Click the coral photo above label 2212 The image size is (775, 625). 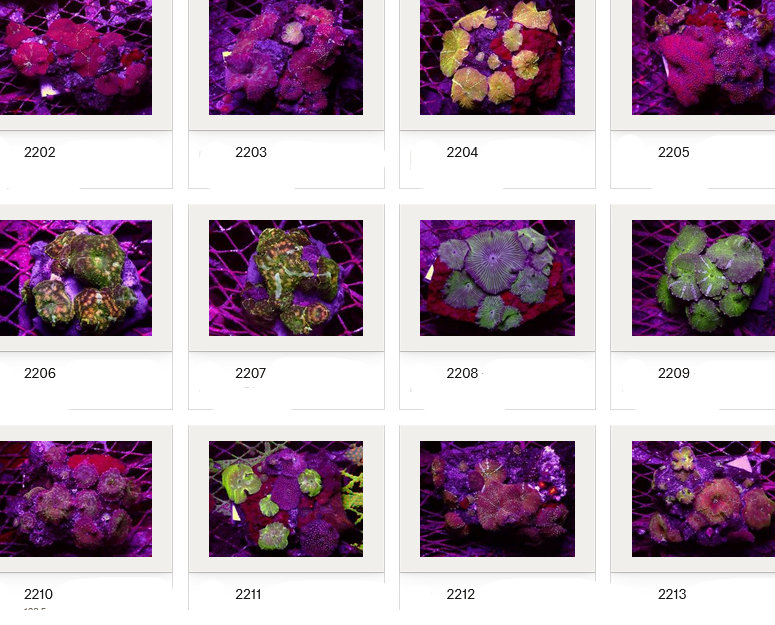point(497,499)
